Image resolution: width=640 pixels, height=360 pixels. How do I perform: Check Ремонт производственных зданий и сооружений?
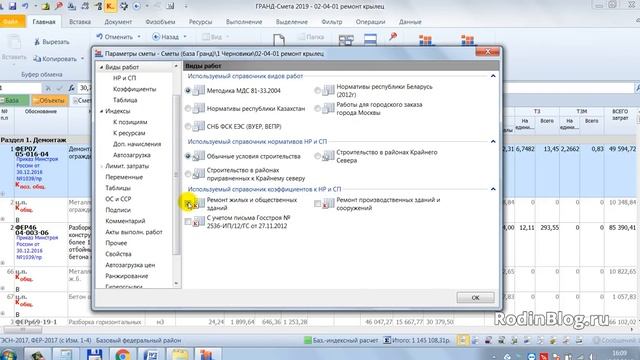coord(318,203)
